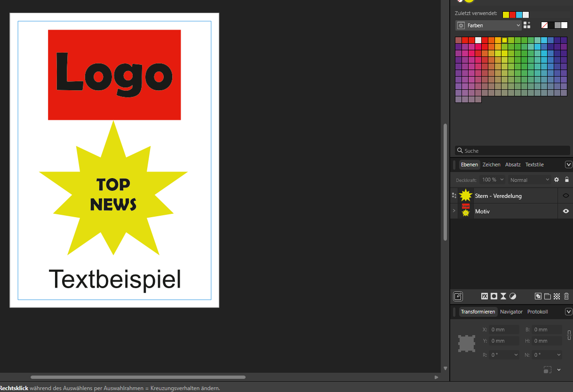Click the Motiv layer thumbnail
573x392 pixels.
coord(466,211)
